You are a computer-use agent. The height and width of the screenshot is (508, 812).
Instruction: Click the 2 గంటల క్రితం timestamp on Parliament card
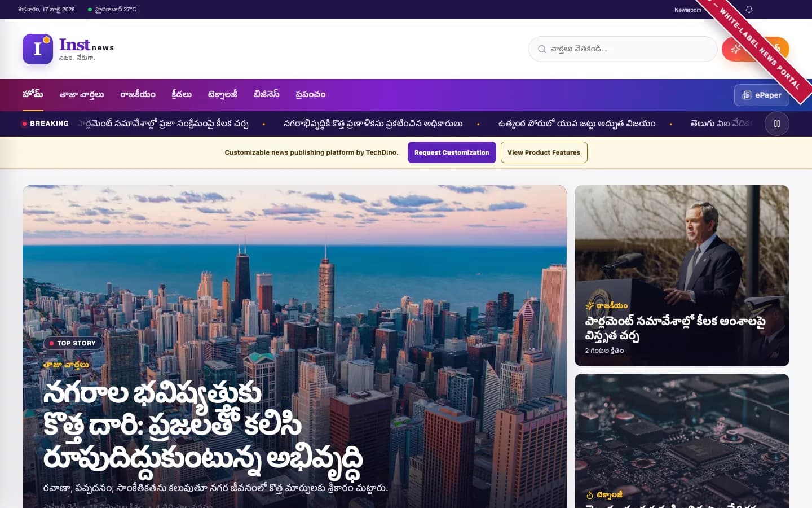[604, 351]
